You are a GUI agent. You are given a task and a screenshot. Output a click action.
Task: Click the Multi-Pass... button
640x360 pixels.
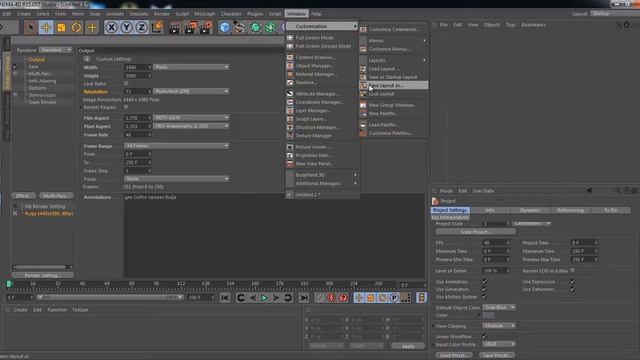[56, 196]
